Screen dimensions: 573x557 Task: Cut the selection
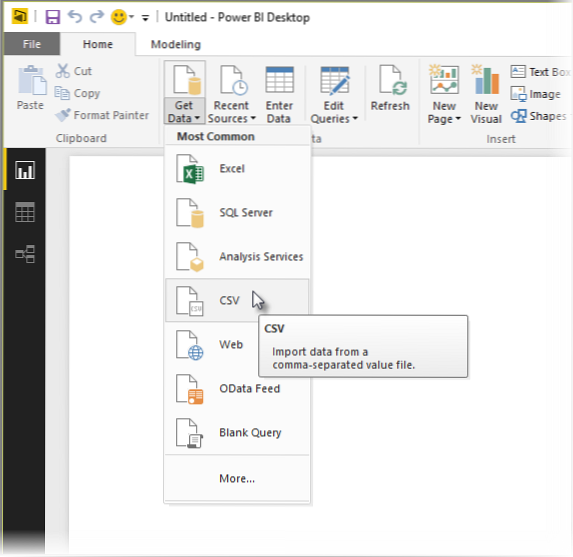pyautogui.click(x=73, y=71)
